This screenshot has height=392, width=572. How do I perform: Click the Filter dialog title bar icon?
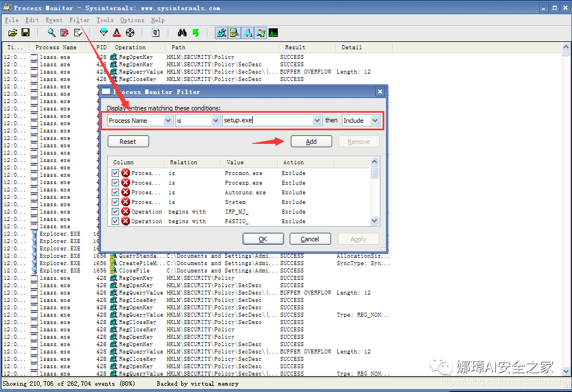(x=106, y=92)
